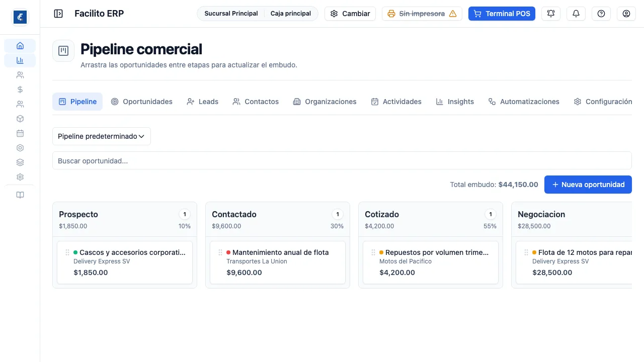Click the Motos del Pacifico company name
Image resolution: width=644 pixels, height=362 pixels.
pos(406,261)
